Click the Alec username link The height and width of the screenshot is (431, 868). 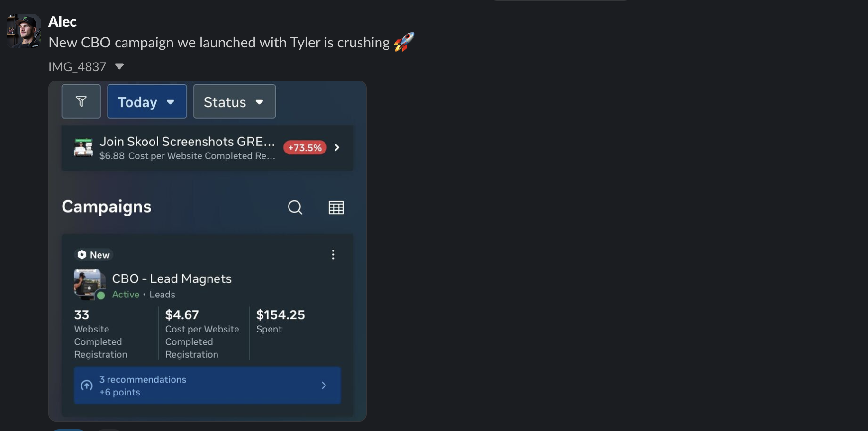coord(63,21)
